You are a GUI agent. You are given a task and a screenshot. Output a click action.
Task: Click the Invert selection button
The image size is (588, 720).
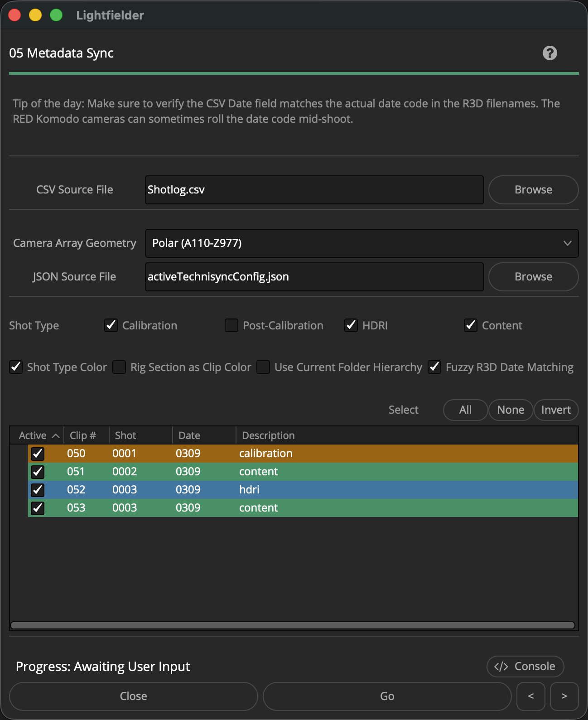click(x=556, y=410)
